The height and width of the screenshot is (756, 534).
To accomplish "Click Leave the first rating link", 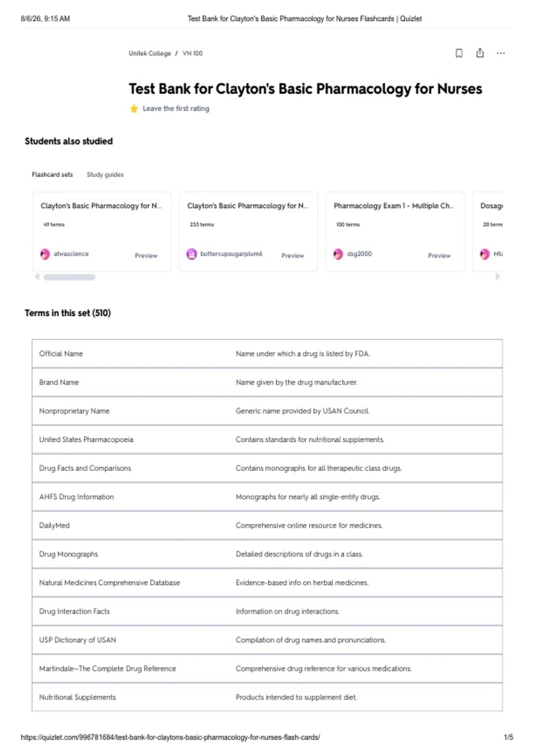I will coord(176,109).
